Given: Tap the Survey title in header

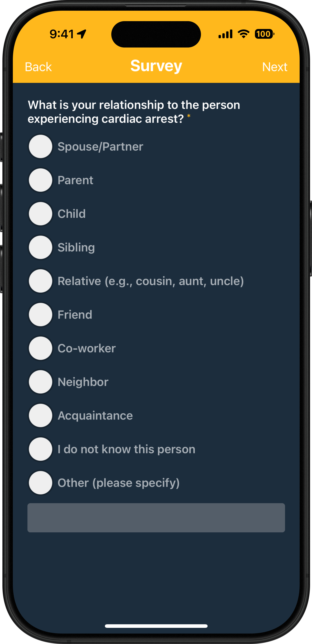Looking at the screenshot, I should (x=156, y=66).
